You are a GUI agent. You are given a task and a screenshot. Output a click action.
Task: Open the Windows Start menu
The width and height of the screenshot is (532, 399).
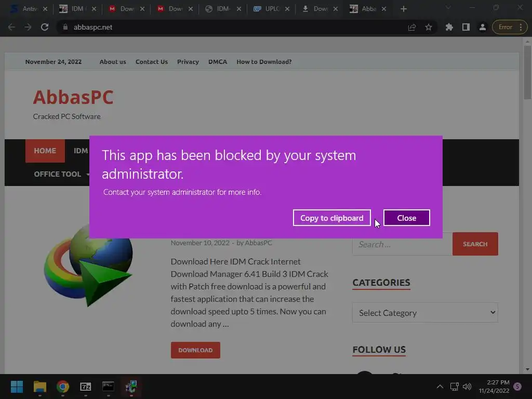pos(17,387)
